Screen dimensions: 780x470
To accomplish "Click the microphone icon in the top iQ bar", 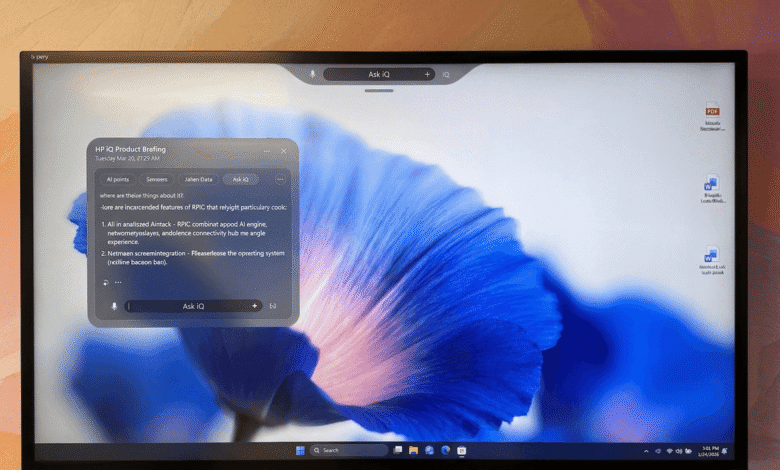I will 313,74.
